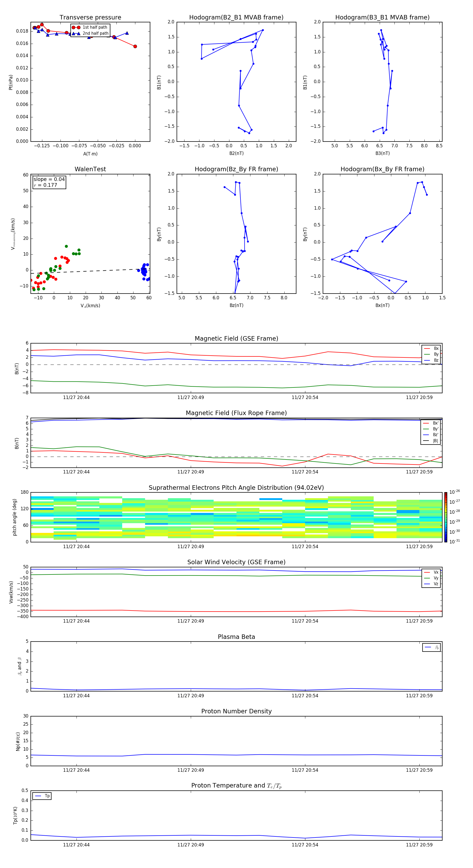The image size is (473, 868).
Task: Select the "Bx'" flux rope legend entry
Action: (431, 423)
